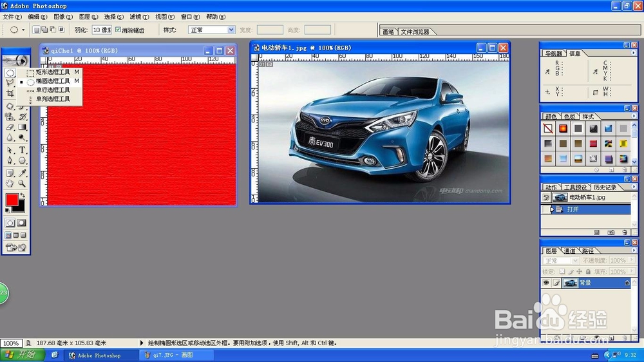
Task: Open the 滤镜 (Filter) menu
Action: click(x=139, y=17)
